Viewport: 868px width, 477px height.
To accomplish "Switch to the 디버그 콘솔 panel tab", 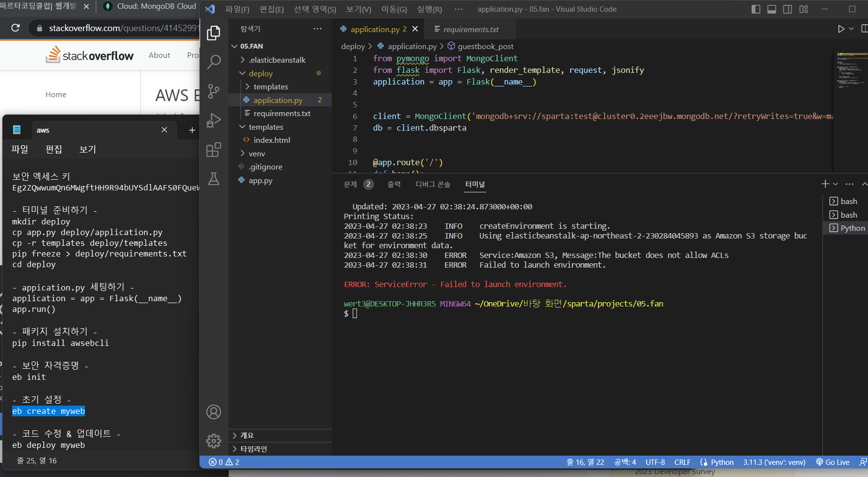I will coord(433,184).
